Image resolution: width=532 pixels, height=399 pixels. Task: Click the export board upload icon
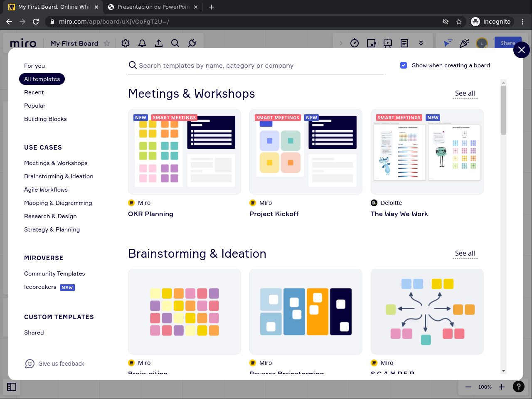click(x=159, y=43)
